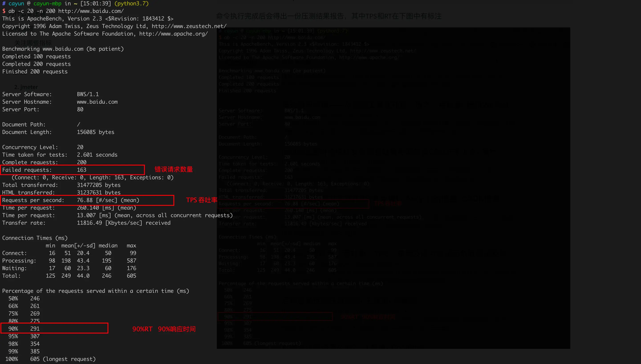Click the Document Length 156085 bytes value
This screenshot has width=641, height=364.
[x=95, y=132]
